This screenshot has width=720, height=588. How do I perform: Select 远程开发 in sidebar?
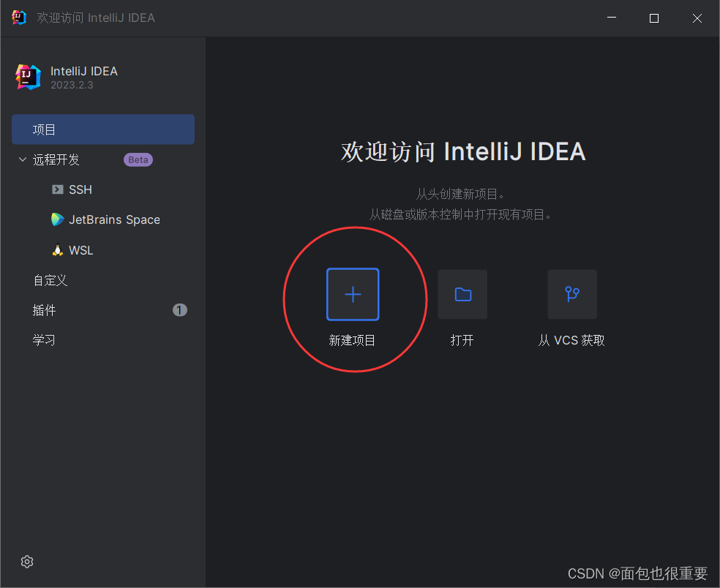pos(56,159)
